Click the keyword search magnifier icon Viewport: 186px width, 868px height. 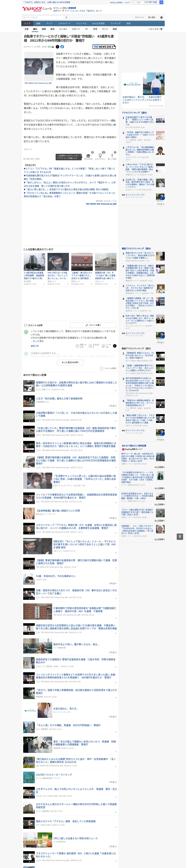pyautogui.click(x=66, y=18)
